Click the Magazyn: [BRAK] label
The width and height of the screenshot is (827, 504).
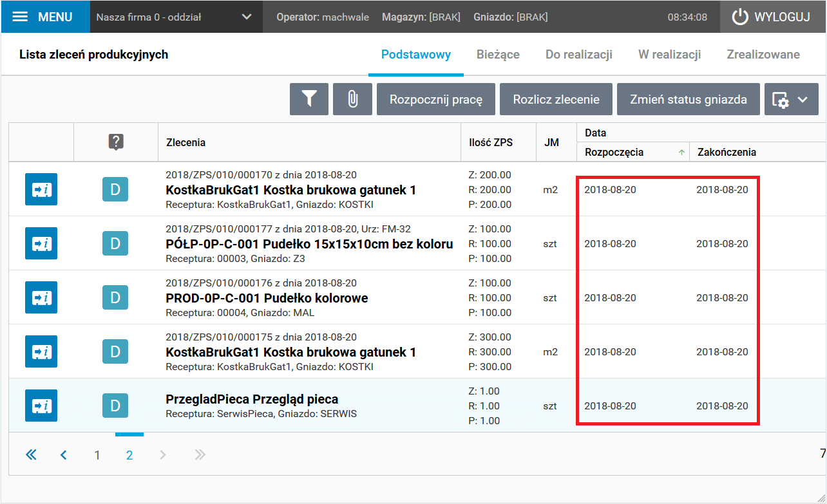tap(421, 17)
